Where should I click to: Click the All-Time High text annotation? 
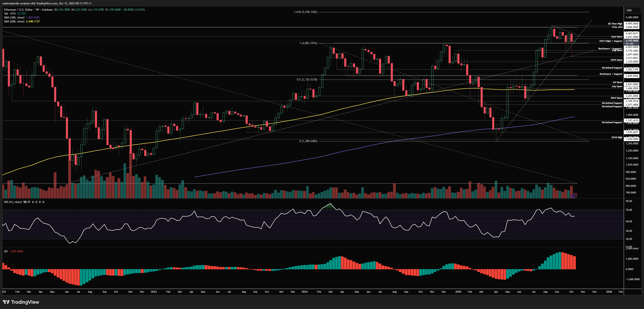[x=615, y=24]
